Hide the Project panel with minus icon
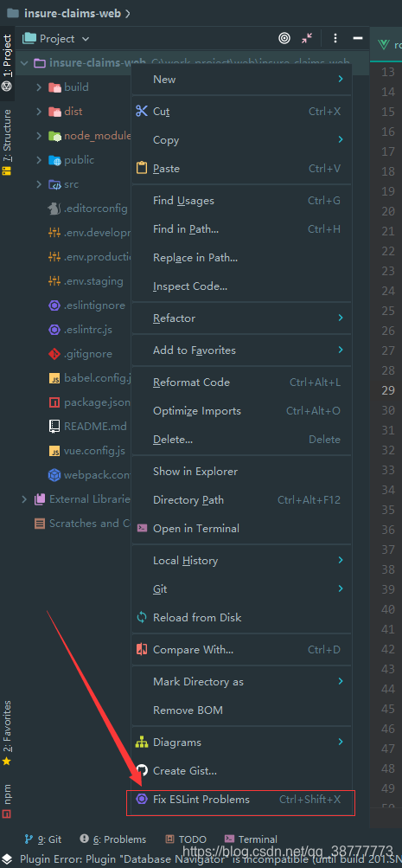Screen dimensions: 402x868 pyautogui.click(x=358, y=38)
